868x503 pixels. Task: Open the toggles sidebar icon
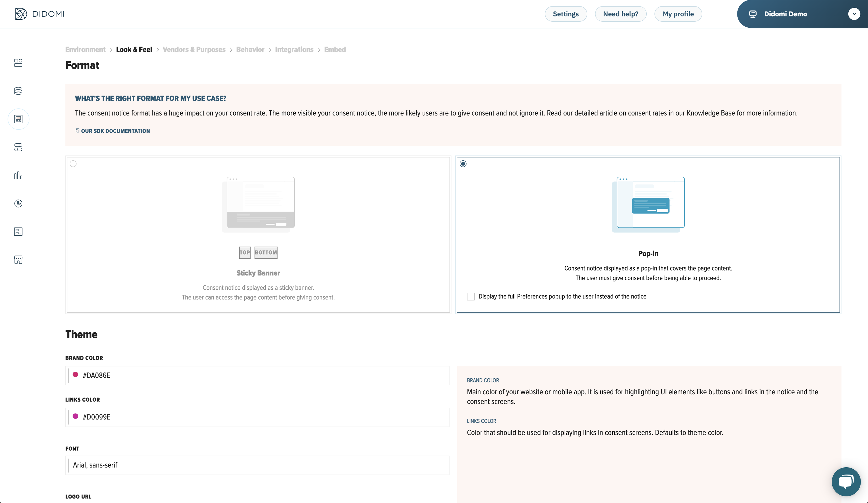pos(18,147)
